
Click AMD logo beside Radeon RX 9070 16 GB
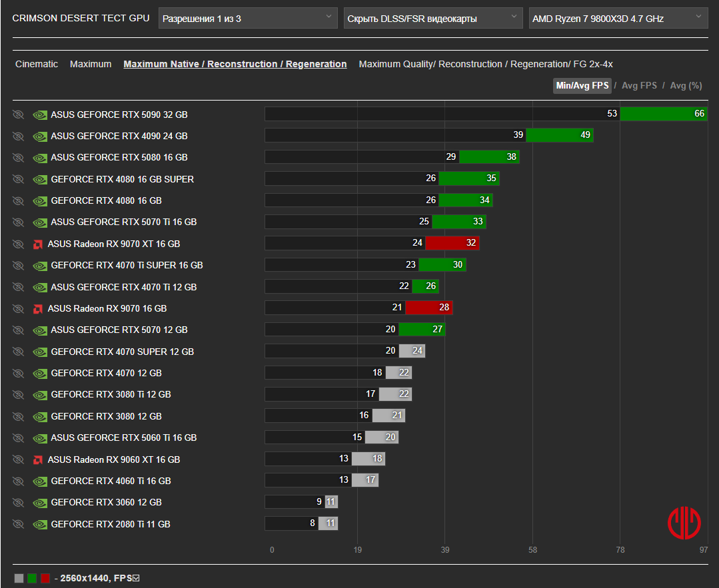tap(38, 309)
